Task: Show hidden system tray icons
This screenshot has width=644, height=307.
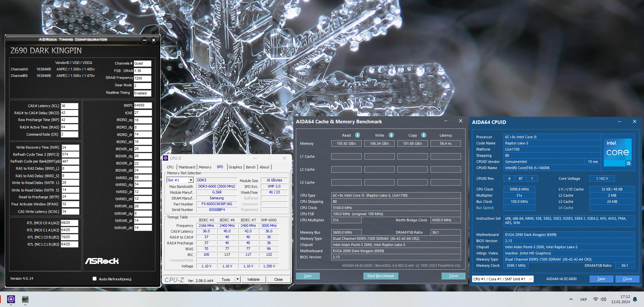Action: [x=571, y=299]
